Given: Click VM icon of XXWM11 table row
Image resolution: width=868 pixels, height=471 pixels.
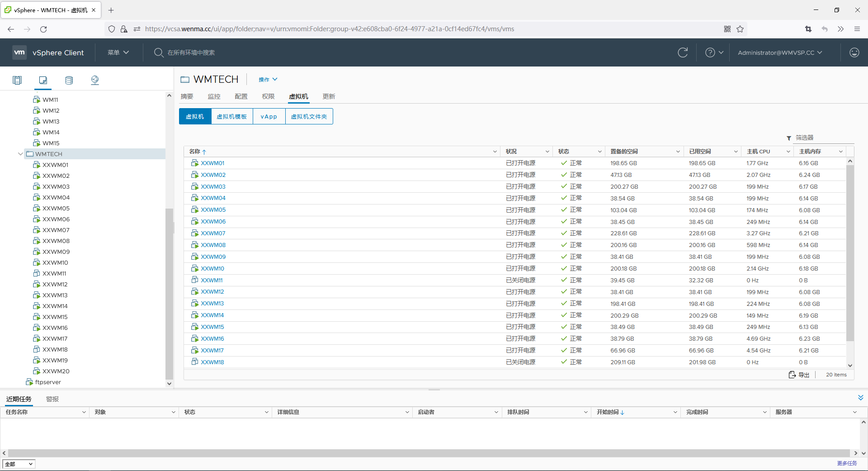Looking at the screenshot, I should point(195,280).
